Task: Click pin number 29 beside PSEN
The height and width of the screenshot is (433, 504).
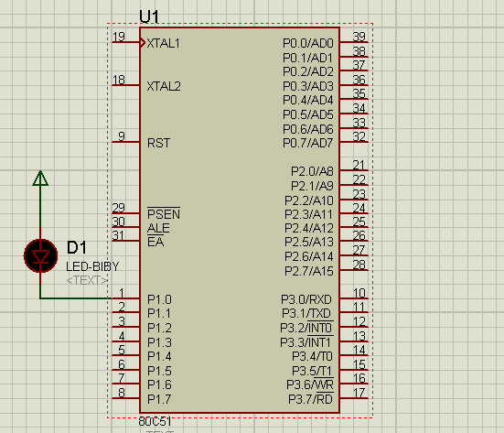Action: [x=119, y=208]
